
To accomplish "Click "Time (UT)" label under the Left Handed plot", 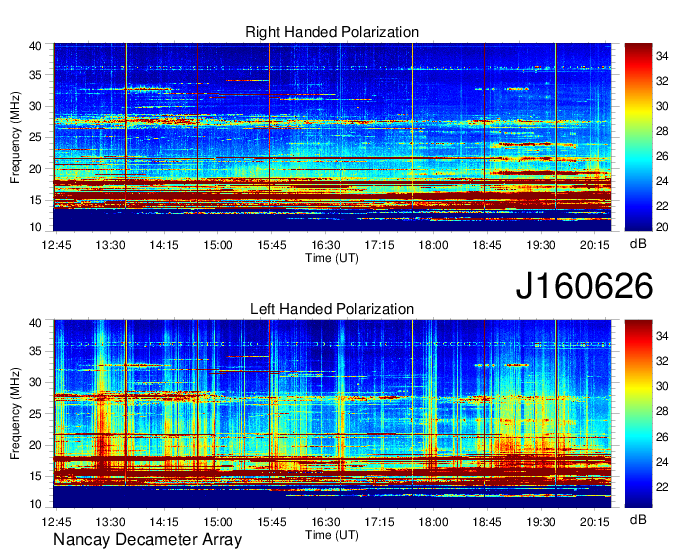I will tap(332, 535).
